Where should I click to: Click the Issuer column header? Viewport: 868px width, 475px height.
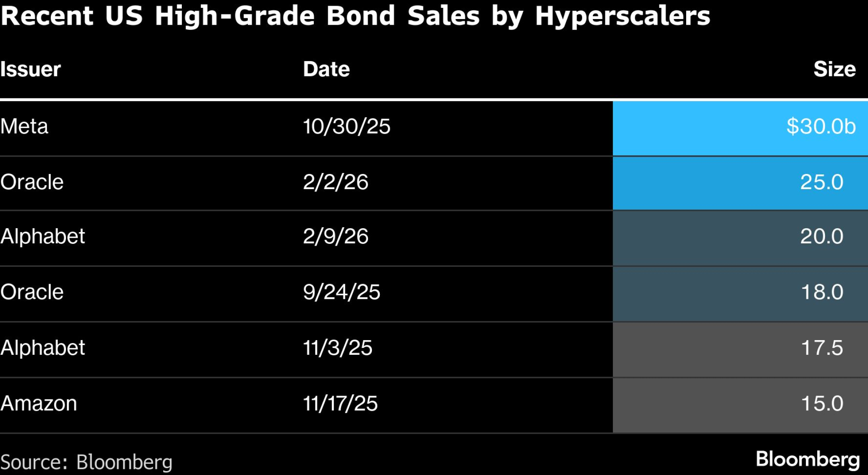tap(30, 69)
